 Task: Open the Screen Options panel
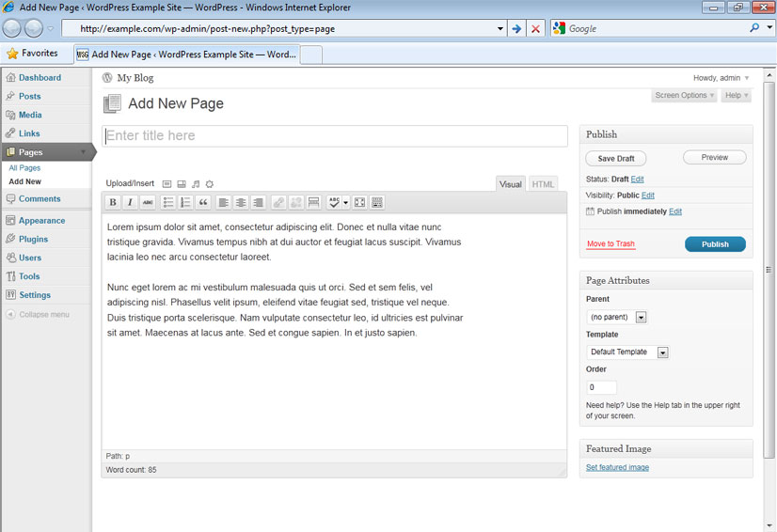click(x=684, y=95)
